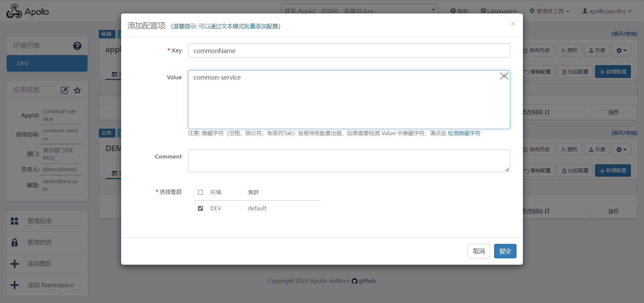
Task: Open the apollo(apollo) user dropdown
Action: tap(607, 11)
